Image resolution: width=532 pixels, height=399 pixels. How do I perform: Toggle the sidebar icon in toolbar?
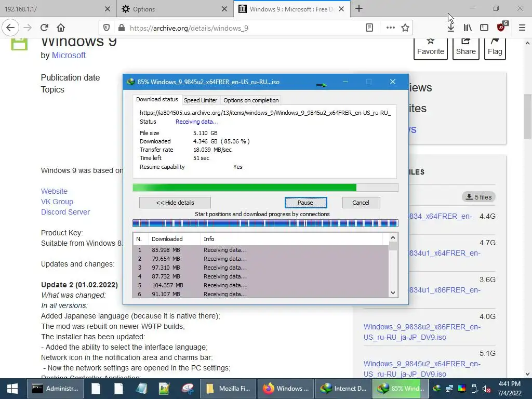[484, 28]
